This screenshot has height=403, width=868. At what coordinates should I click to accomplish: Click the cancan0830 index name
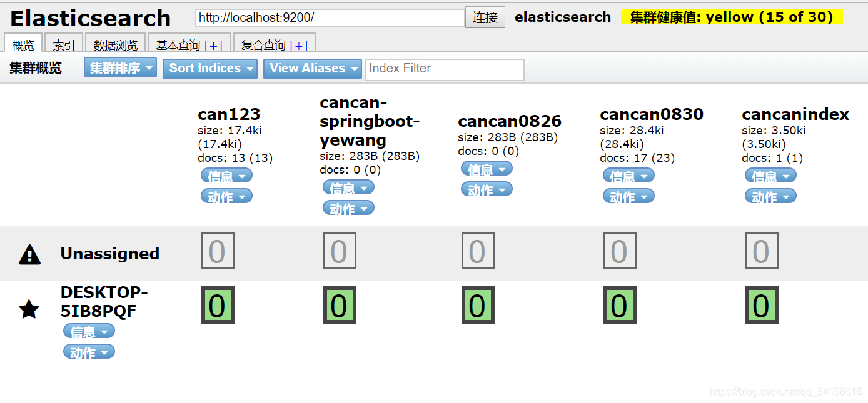tap(652, 114)
